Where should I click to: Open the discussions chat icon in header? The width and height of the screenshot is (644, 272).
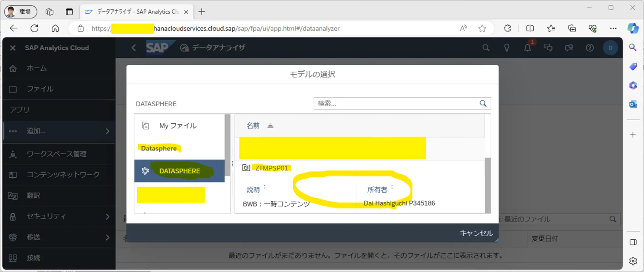(548, 48)
